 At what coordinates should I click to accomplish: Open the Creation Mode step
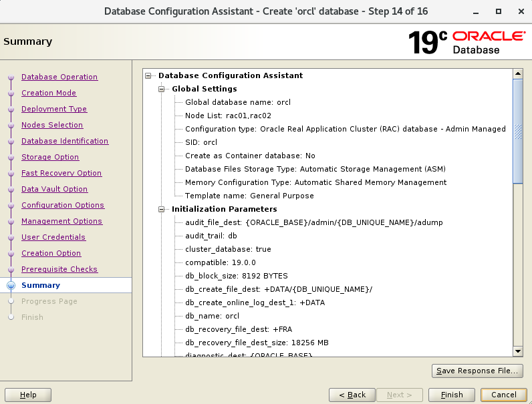(49, 93)
